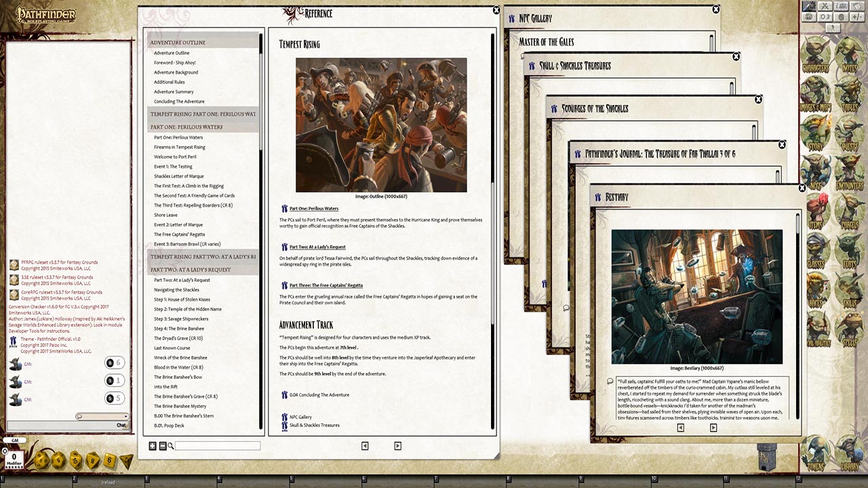
Task: Go to next page in the Reference window
Action: 397,446
